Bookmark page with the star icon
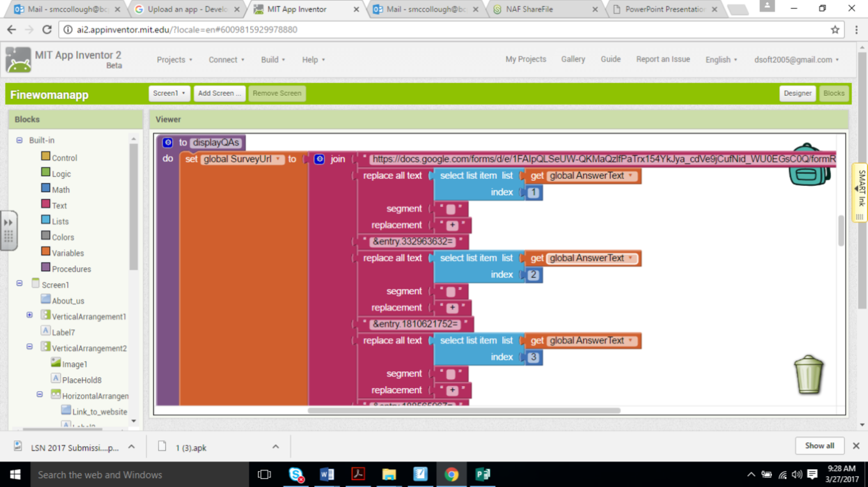868x487 pixels. 835,30
